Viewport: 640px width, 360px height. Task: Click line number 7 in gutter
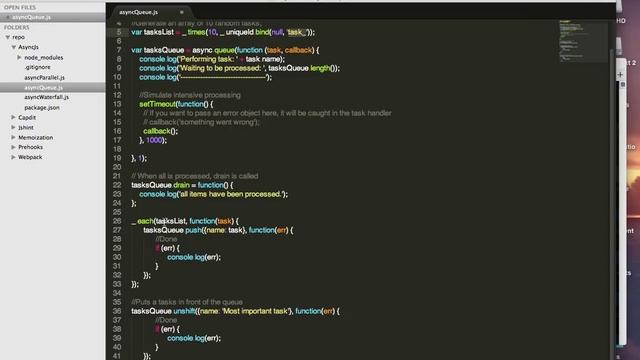click(119, 50)
